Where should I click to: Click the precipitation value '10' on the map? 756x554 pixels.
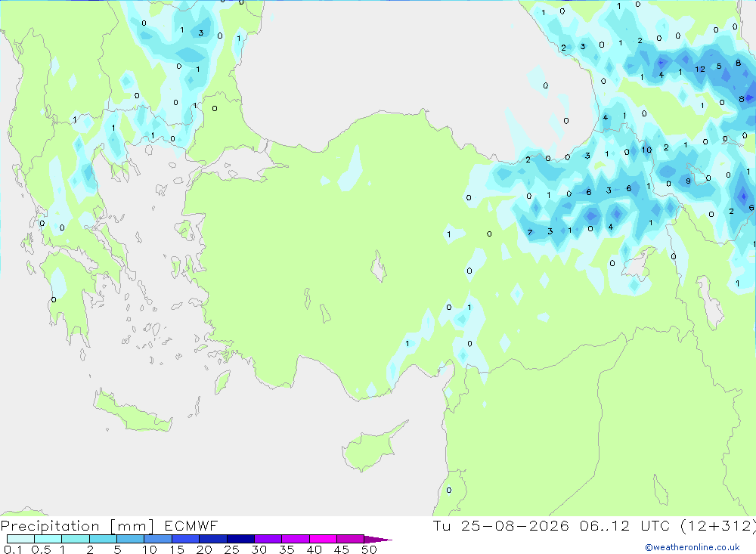click(x=646, y=150)
